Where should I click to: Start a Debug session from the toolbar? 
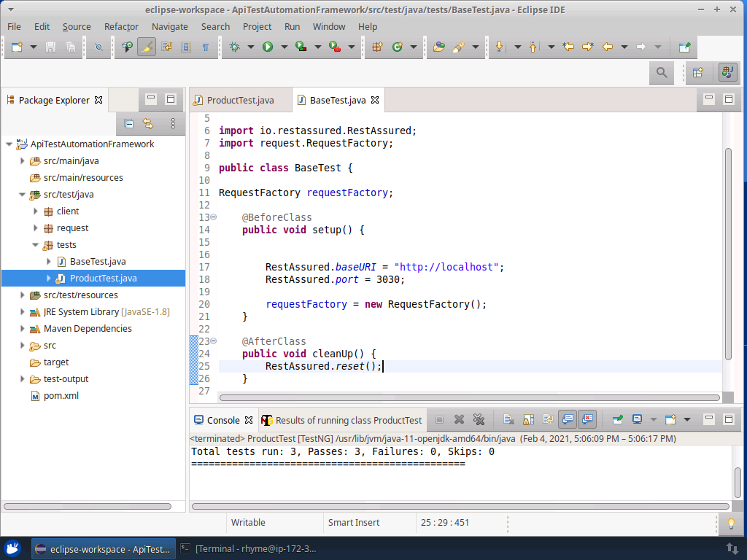tap(235, 45)
